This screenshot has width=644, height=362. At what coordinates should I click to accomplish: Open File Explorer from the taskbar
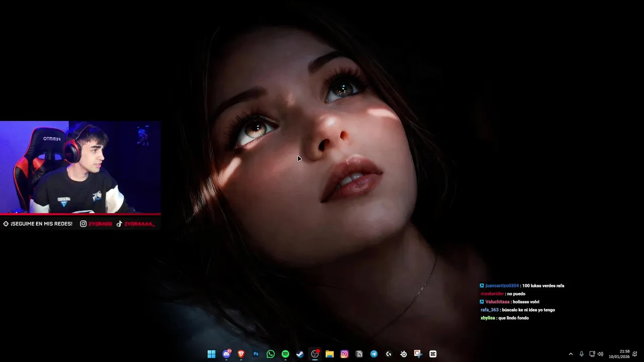click(x=330, y=354)
